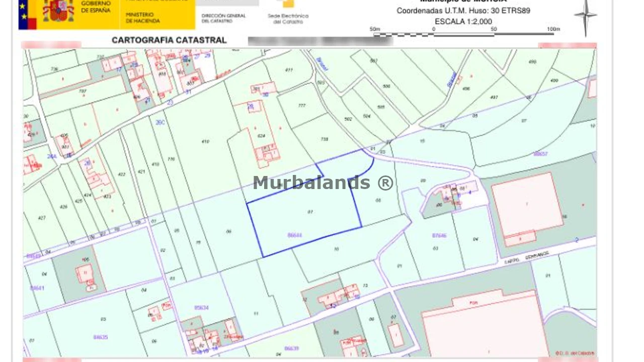Click block label 84635
This screenshot has height=362, width=644.
coord(101,337)
